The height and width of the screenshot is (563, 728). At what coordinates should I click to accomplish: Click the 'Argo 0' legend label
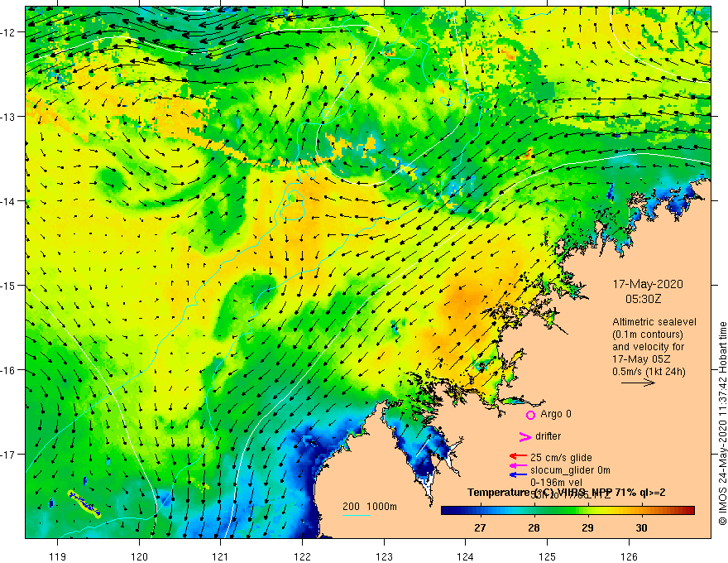click(556, 414)
